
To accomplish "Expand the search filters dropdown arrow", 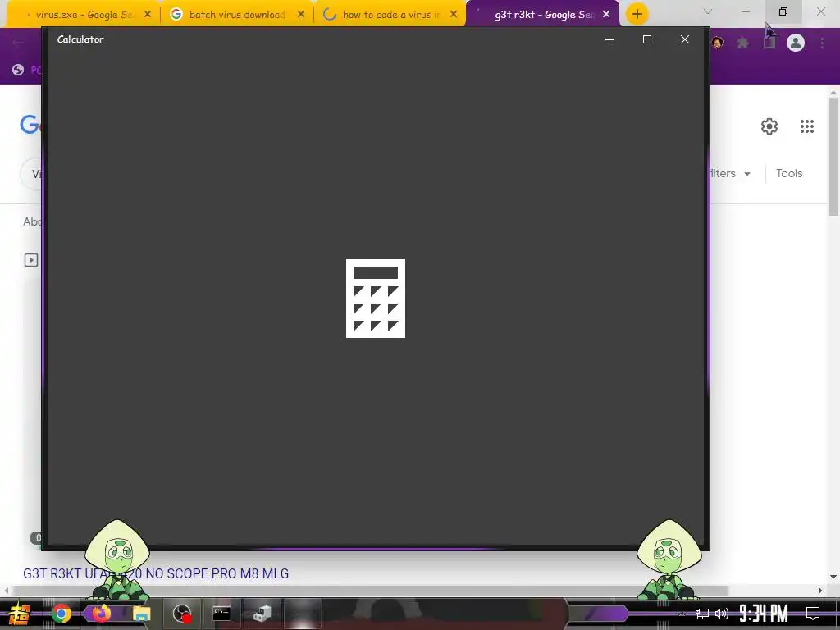I will [747, 174].
